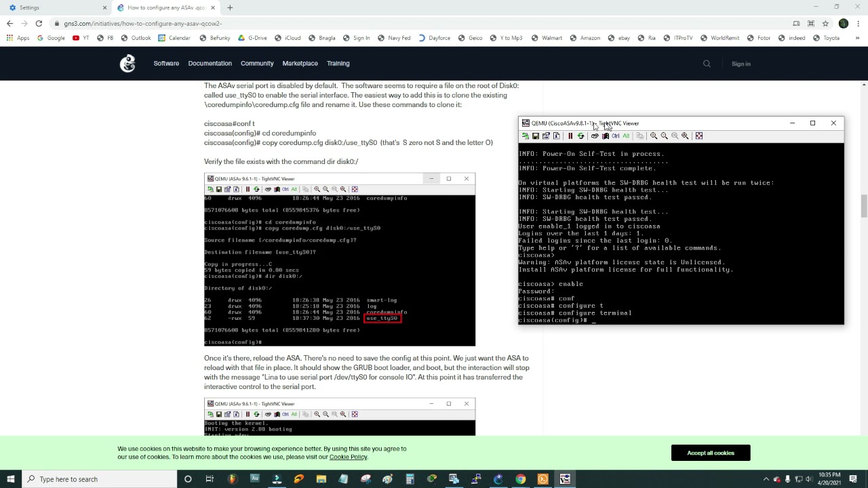Image resolution: width=868 pixels, height=488 pixels.
Task: Show connection info icon in TightVNC toolbar
Action: 556,136
